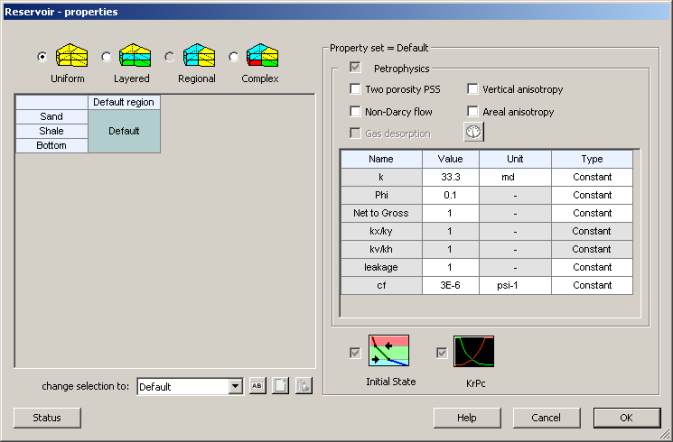The image size is (673, 442).
Task: Click the Cancel button
Action: (546, 417)
